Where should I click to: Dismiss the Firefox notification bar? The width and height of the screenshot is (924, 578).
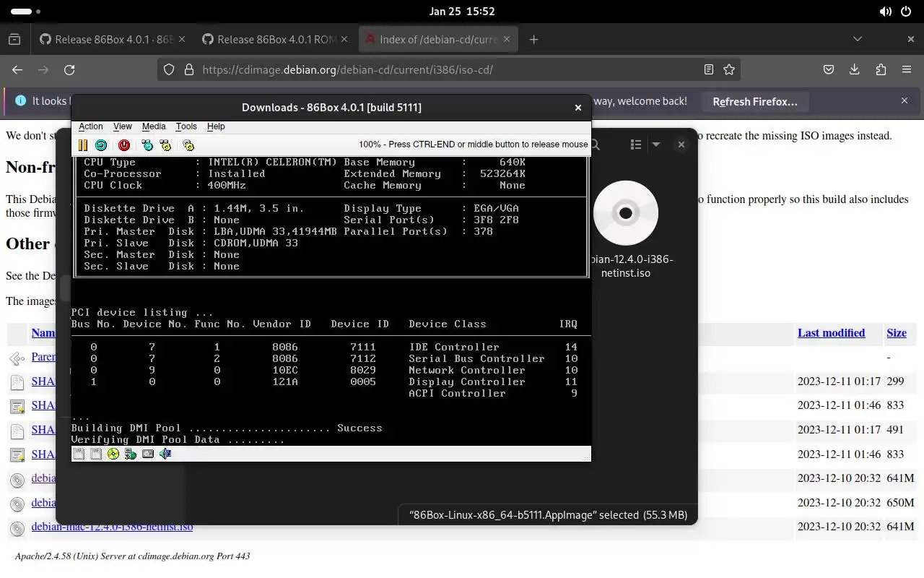pos(905,101)
